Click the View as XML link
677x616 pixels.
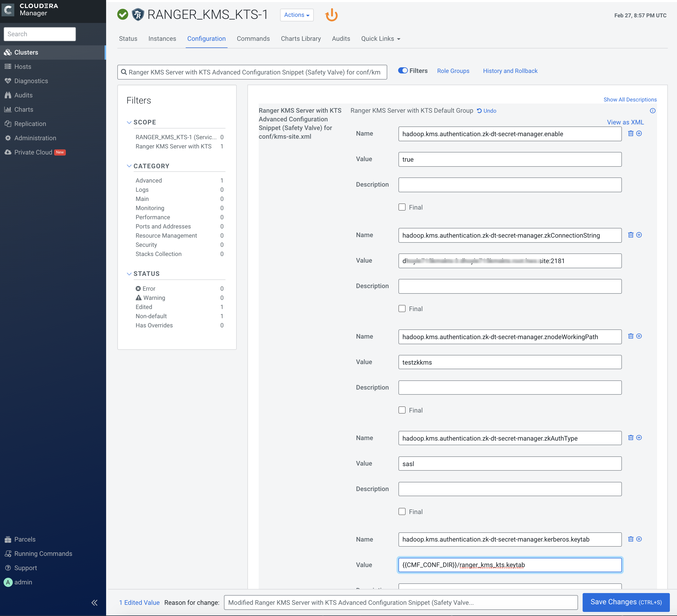click(x=625, y=122)
